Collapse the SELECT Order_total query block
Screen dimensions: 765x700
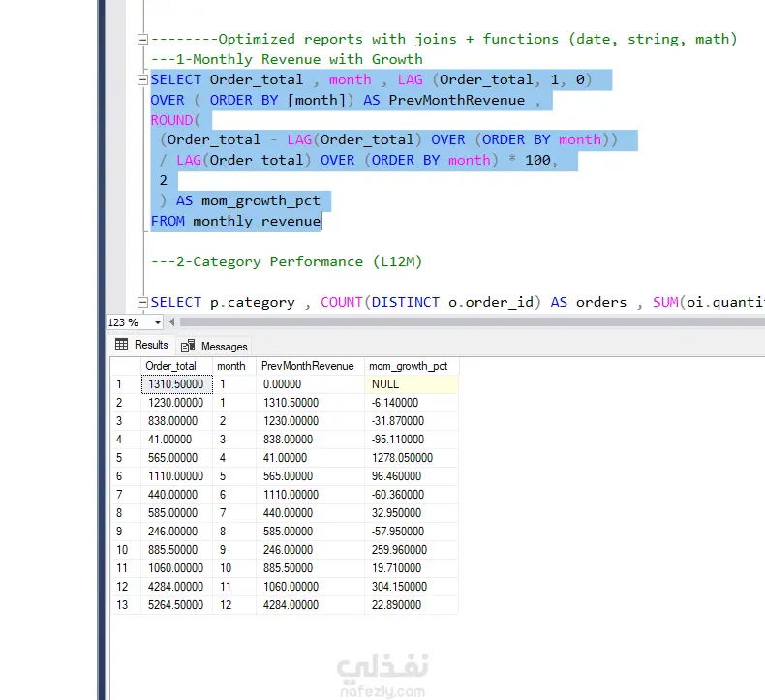[142, 79]
